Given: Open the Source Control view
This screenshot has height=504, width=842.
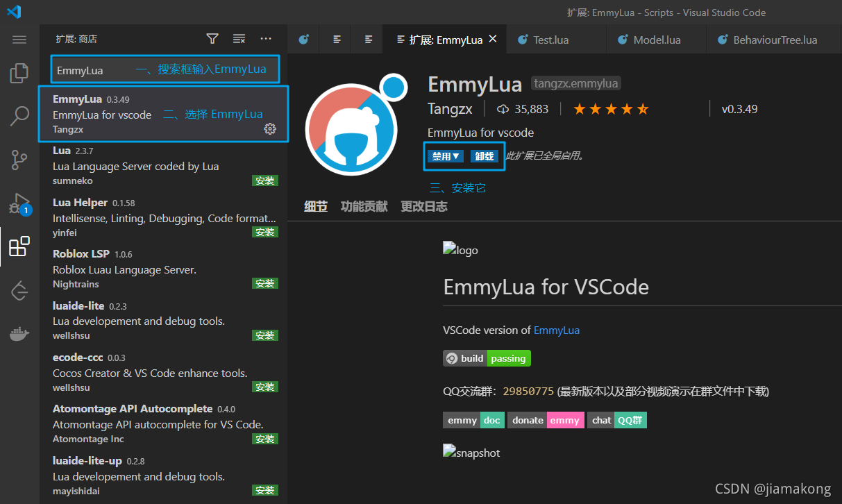Looking at the screenshot, I should coord(19,160).
